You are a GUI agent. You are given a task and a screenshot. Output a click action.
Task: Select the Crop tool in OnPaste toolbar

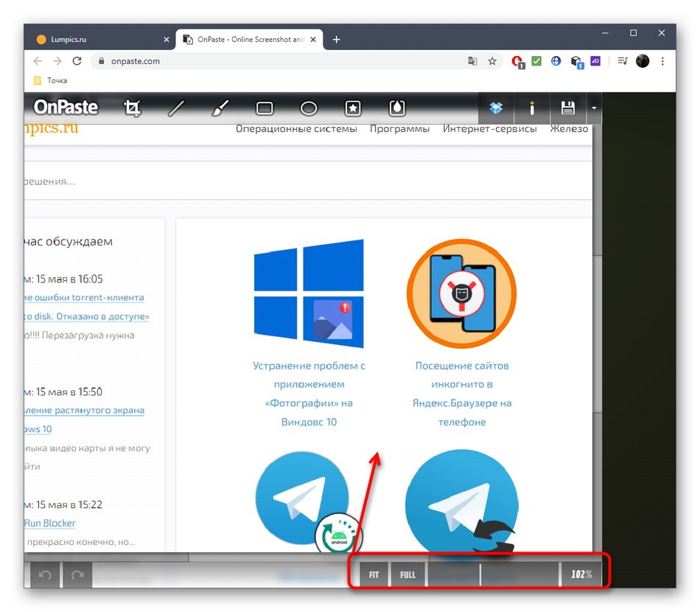point(132,108)
